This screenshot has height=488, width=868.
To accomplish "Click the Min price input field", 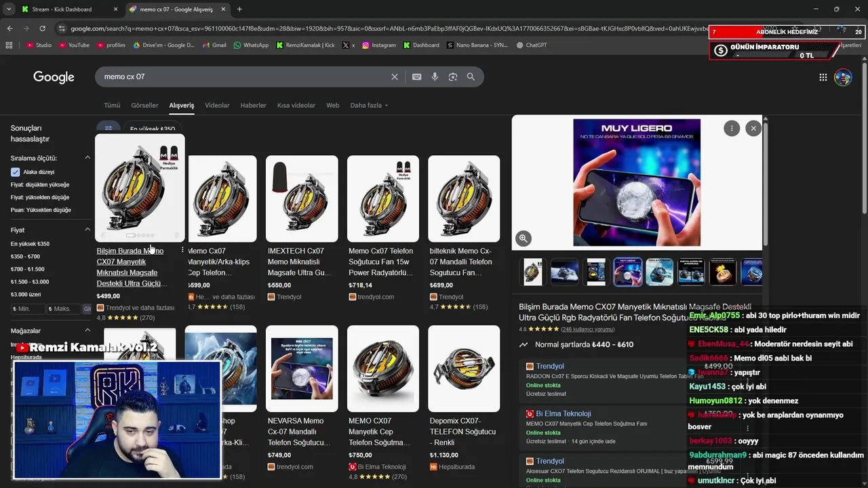I will (28, 308).
